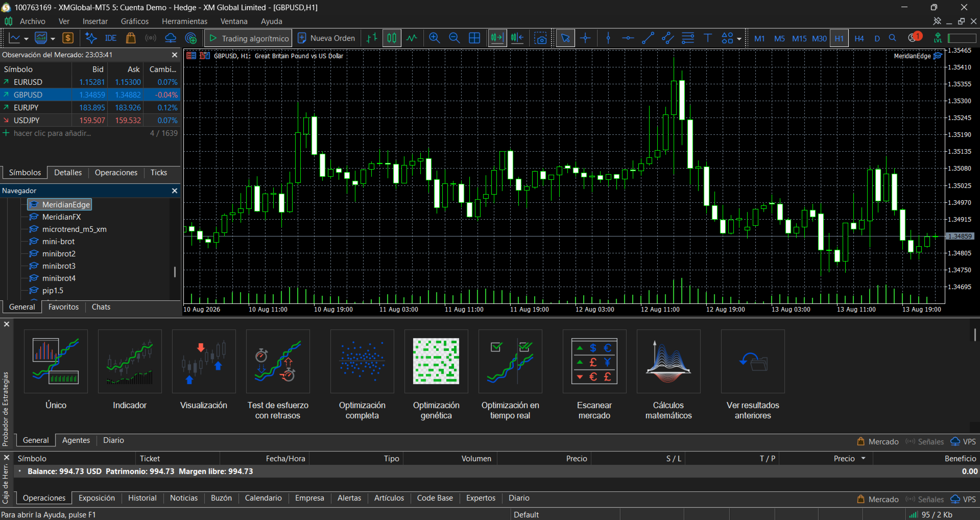Click the Nueva Orden button

coord(326,38)
